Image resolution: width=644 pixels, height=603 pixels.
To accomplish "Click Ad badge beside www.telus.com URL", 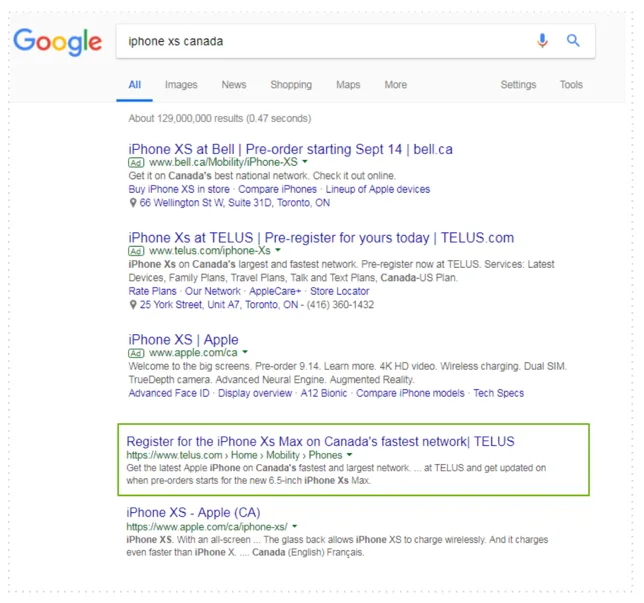I will pyautogui.click(x=136, y=251).
